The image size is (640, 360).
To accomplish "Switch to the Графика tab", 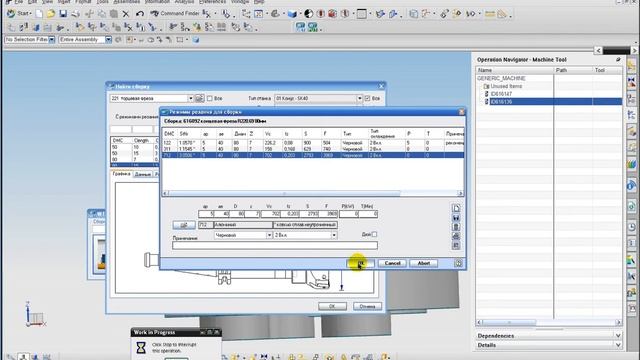I will click(122, 174).
